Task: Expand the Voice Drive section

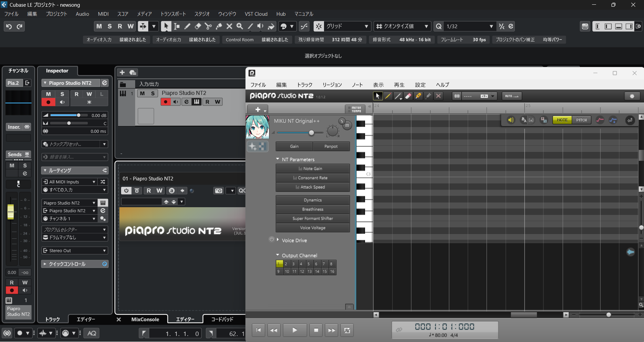Action: tap(278, 239)
